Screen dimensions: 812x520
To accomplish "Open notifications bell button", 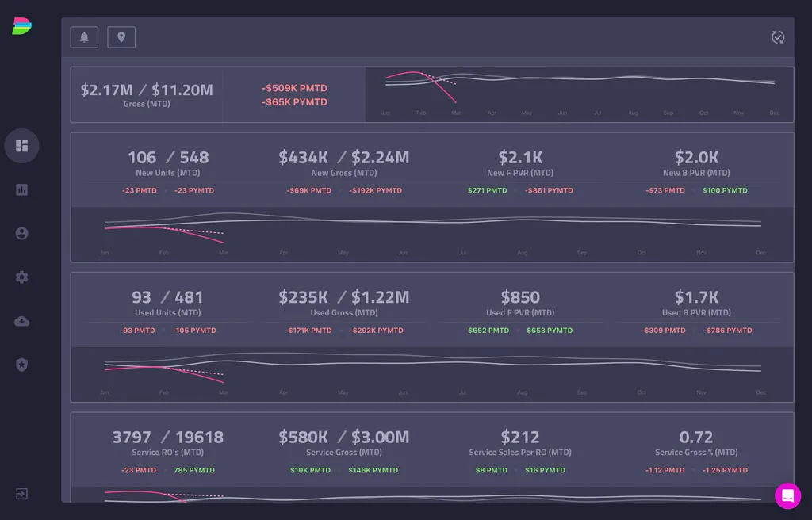I will tap(84, 37).
